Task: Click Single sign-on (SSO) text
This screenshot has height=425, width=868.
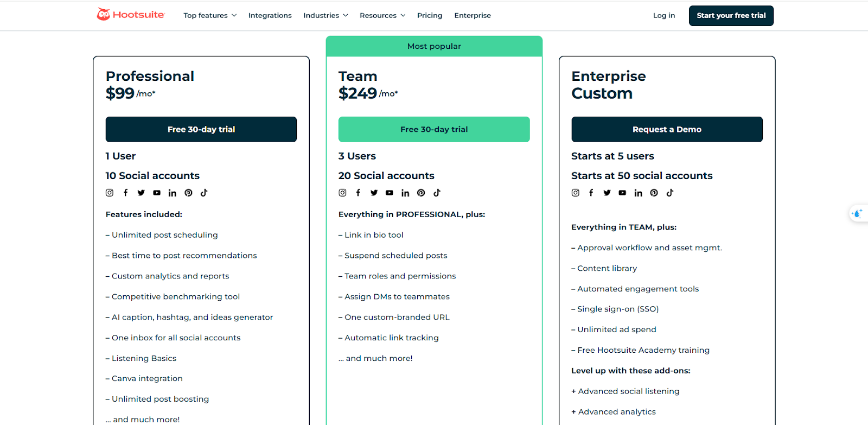Action: click(x=618, y=309)
